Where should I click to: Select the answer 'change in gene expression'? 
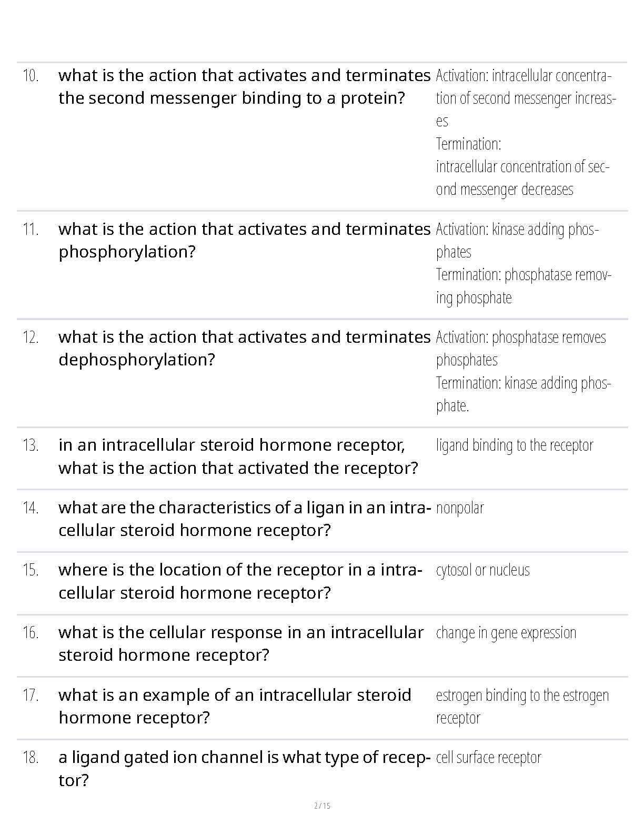coord(506,633)
